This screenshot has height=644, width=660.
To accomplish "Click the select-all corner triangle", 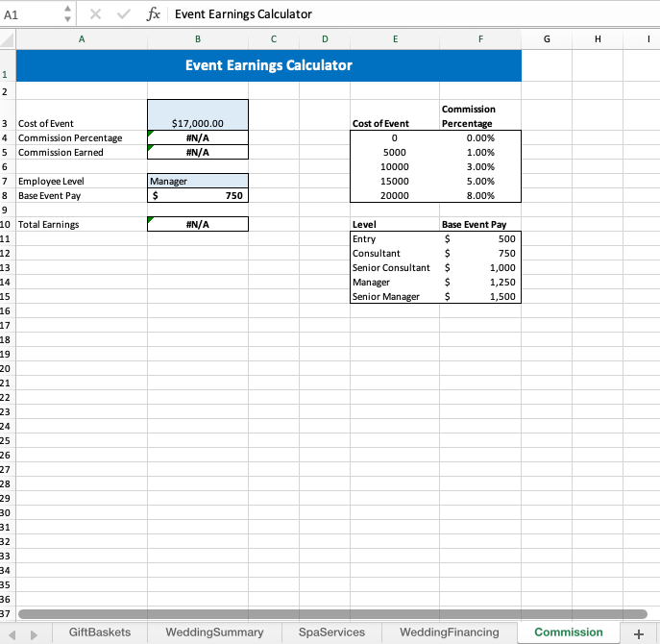I will (x=7, y=39).
